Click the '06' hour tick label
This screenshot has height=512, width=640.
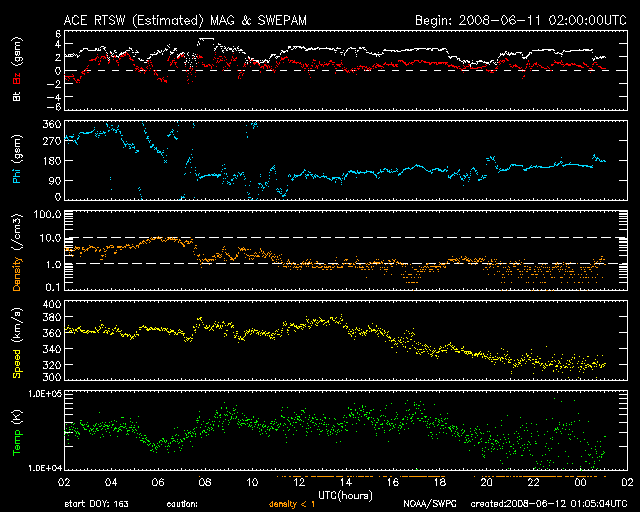coord(158,483)
